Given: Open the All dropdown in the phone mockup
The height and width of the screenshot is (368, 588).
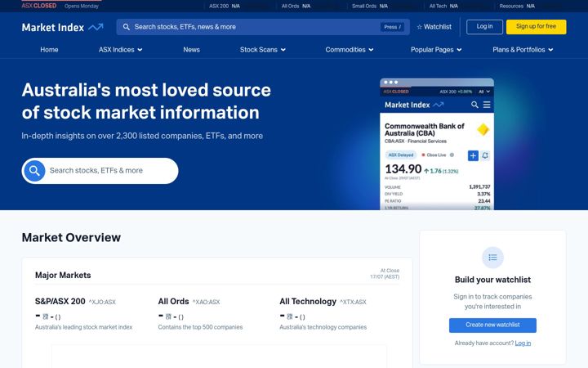Looking at the screenshot, I should tap(484, 92).
